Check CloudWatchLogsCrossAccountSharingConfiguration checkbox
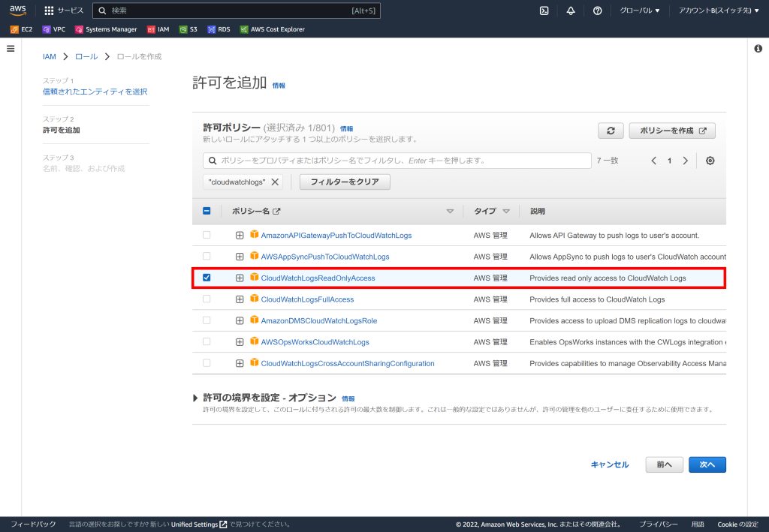 pyautogui.click(x=207, y=363)
